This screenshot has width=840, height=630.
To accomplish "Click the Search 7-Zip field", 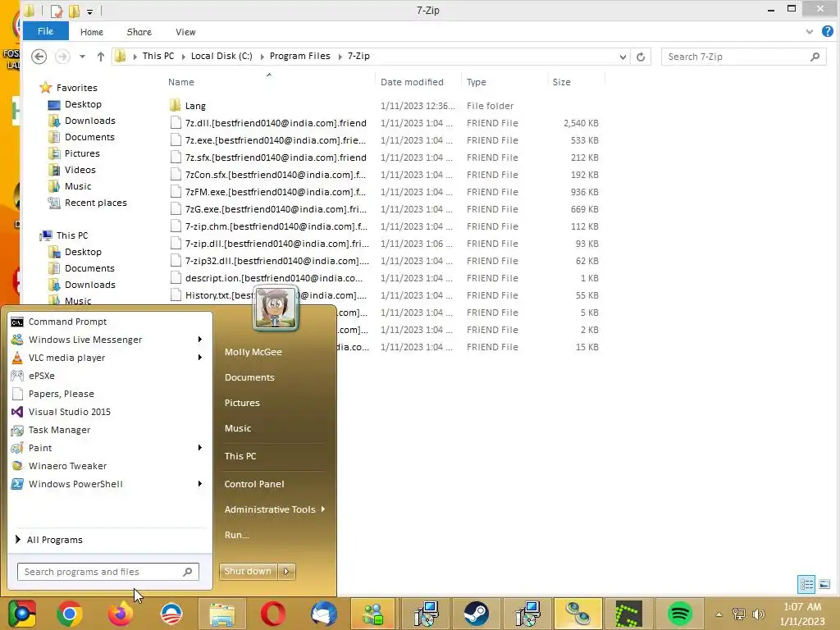I will pyautogui.click(x=745, y=57).
